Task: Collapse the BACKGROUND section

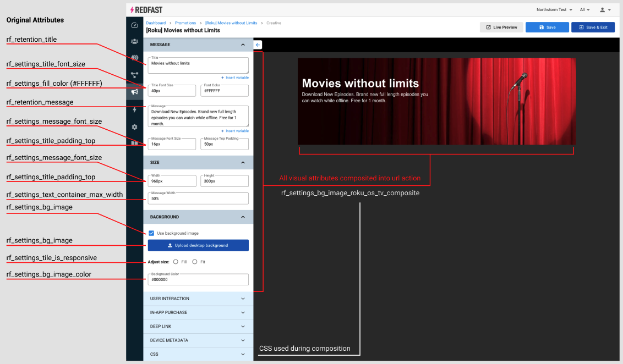Action: [x=198, y=217]
